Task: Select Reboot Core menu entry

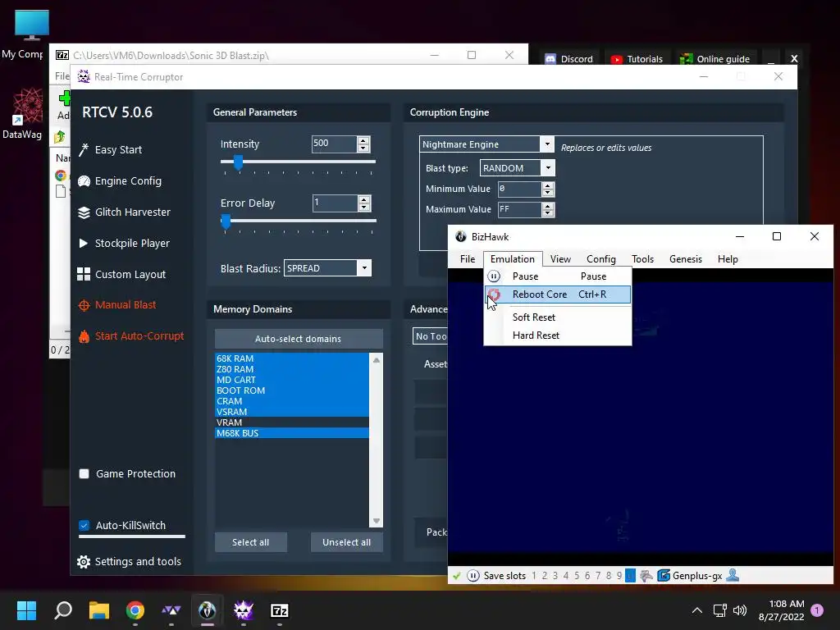Action: click(x=558, y=294)
